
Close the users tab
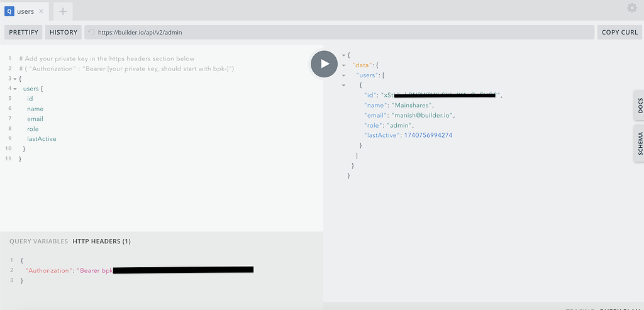(41, 11)
